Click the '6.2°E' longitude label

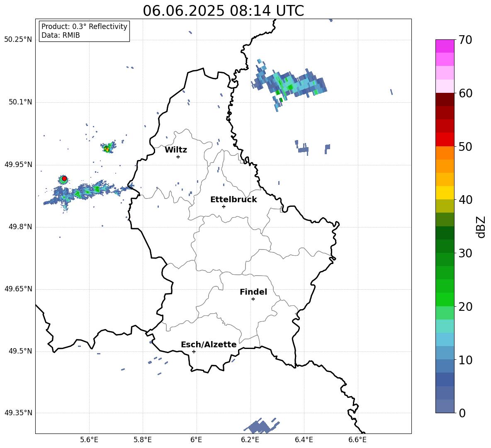click(250, 440)
